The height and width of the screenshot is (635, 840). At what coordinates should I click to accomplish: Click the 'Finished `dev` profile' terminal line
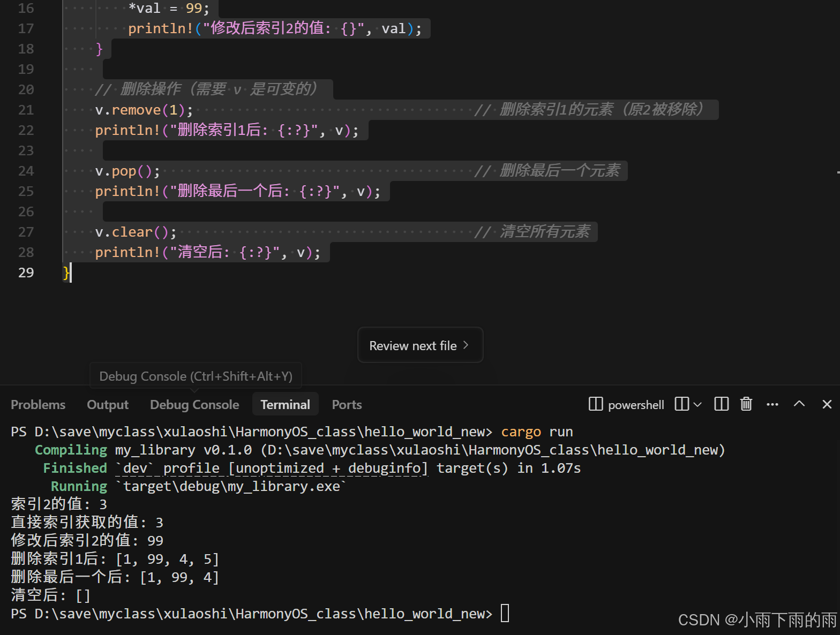312,468
